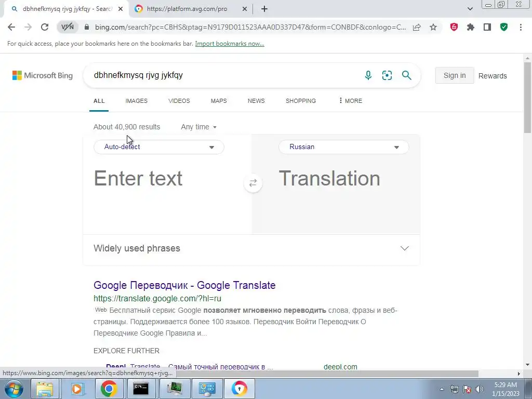Switch to NEWS results tab
Image resolution: width=532 pixels, height=399 pixels.
click(256, 101)
